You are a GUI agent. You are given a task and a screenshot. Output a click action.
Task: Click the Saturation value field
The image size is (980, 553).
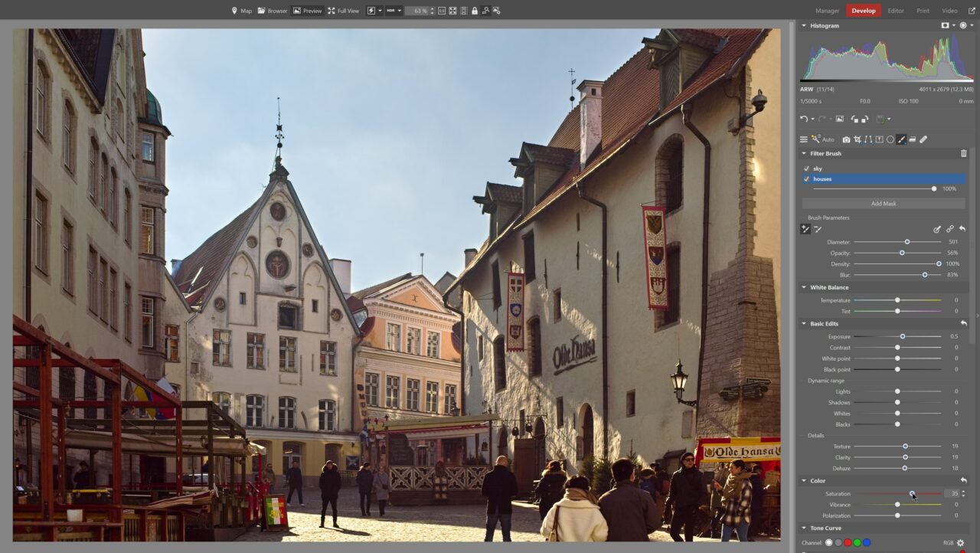[952, 494]
